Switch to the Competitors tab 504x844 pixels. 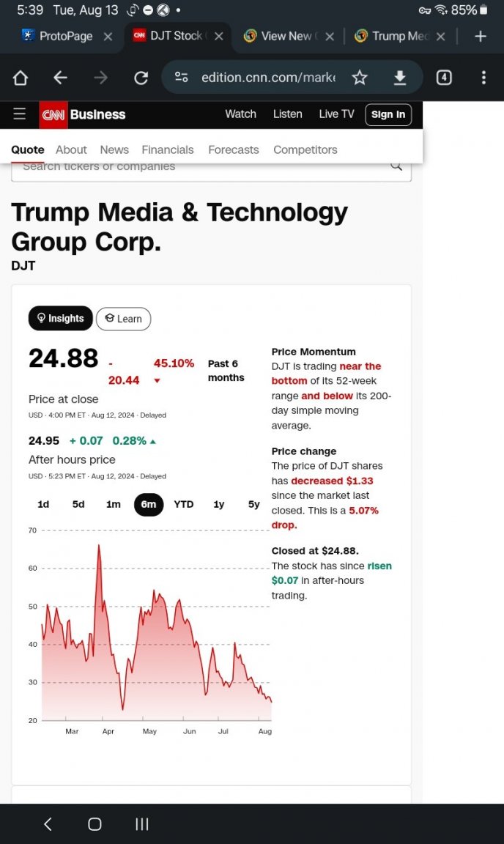coord(305,149)
